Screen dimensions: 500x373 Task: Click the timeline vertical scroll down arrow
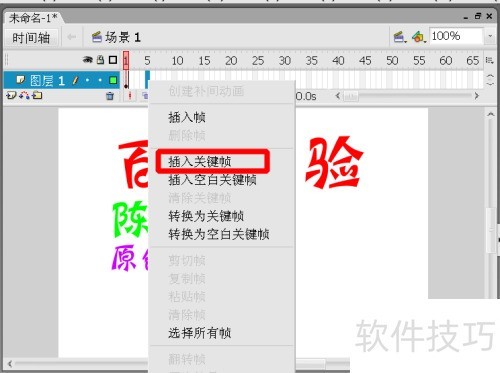point(490,83)
